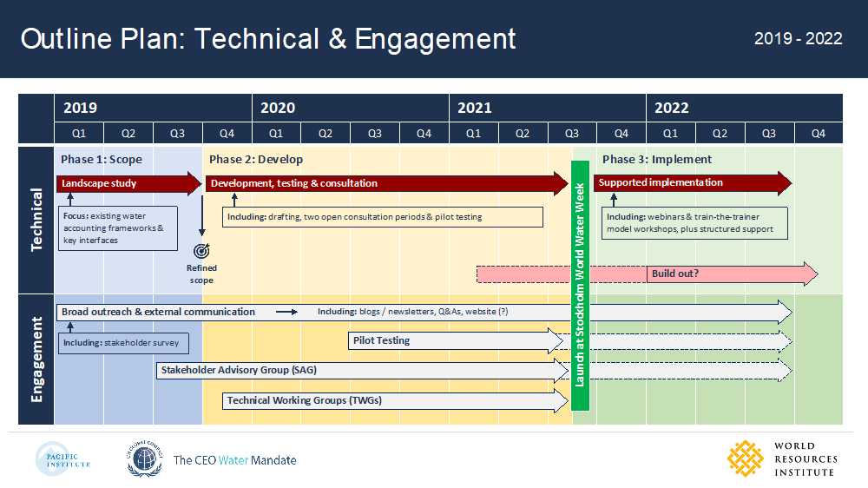
Task: Select the Pilot Testing arrow bar
Action: [456, 340]
